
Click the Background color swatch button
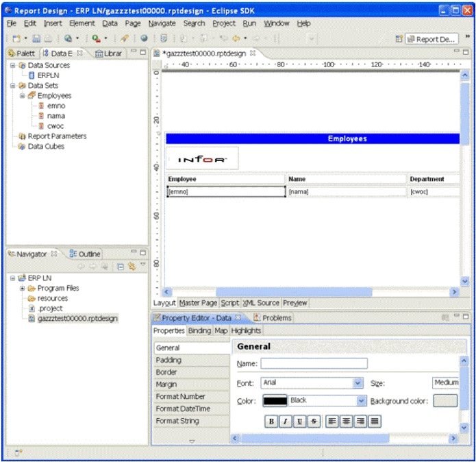click(445, 401)
